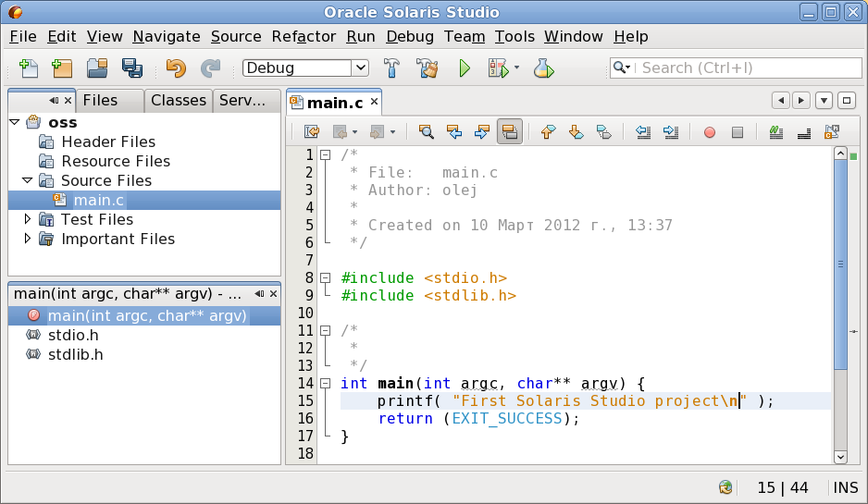Collapse the header comment fold at line 1
Viewport: 868px width, 504px height.
tap(326, 154)
